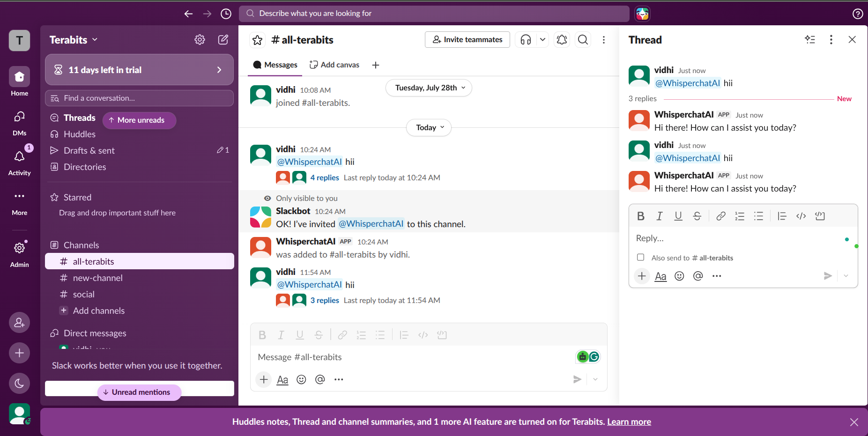Select the new-channel channel
The image size is (868, 436).
(139, 278)
